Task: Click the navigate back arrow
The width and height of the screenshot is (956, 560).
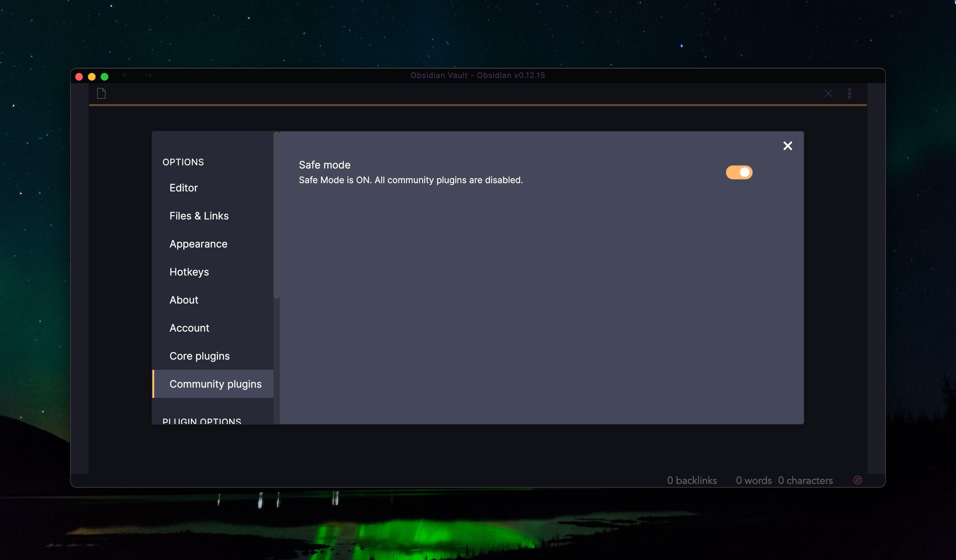Action: point(126,75)
